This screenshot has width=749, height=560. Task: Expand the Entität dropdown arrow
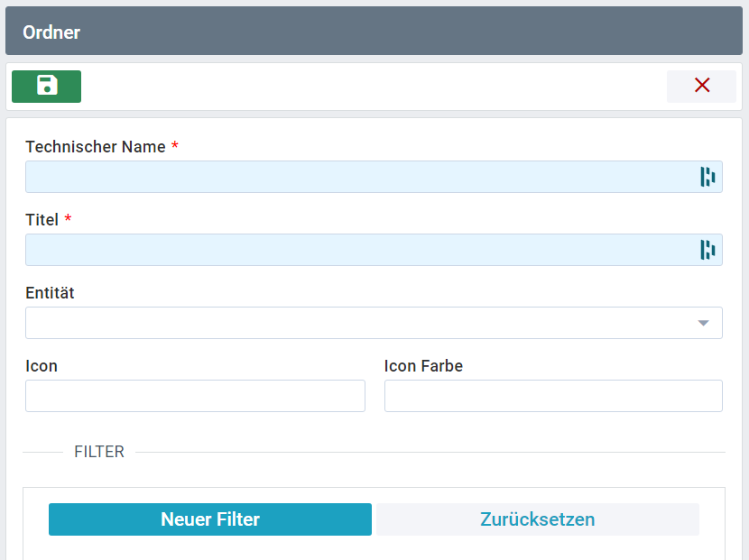(x=703, y=323)
